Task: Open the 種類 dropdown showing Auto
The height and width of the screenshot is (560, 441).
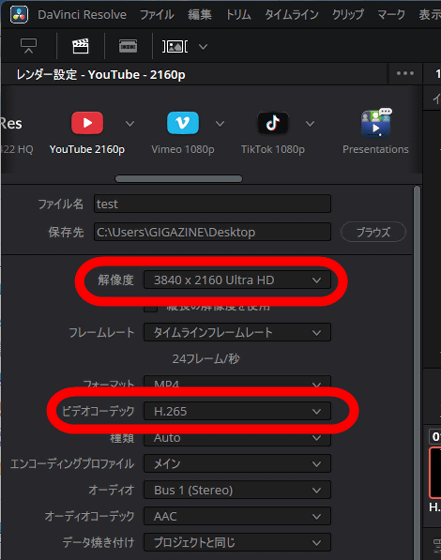Action: coord(237,439)
